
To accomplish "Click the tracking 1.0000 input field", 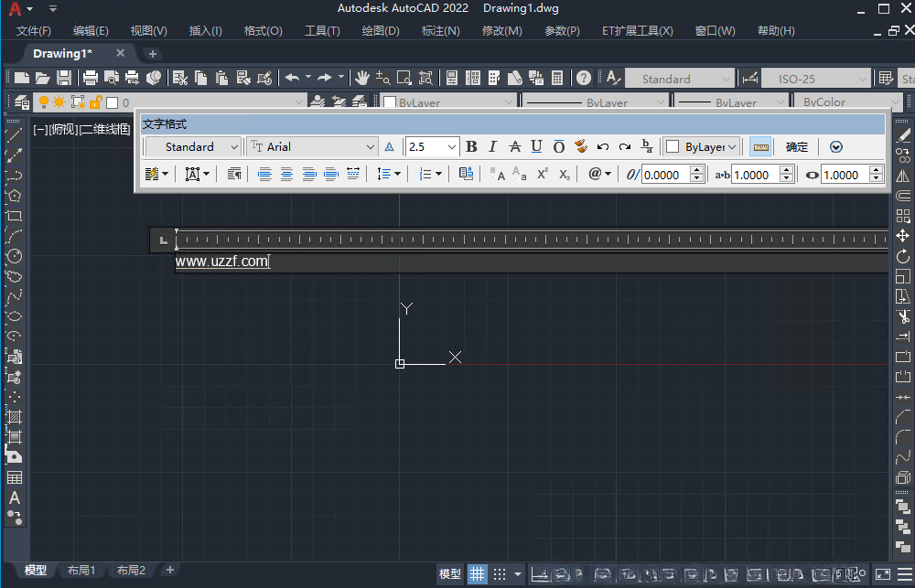I will (755, 175).
